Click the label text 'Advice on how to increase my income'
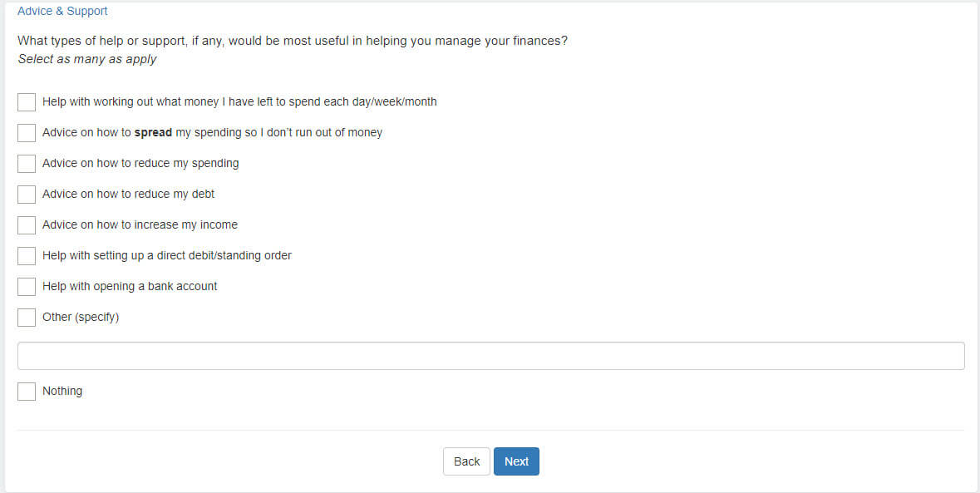This screenshot has height=493, width=980. tap(140, 225)
